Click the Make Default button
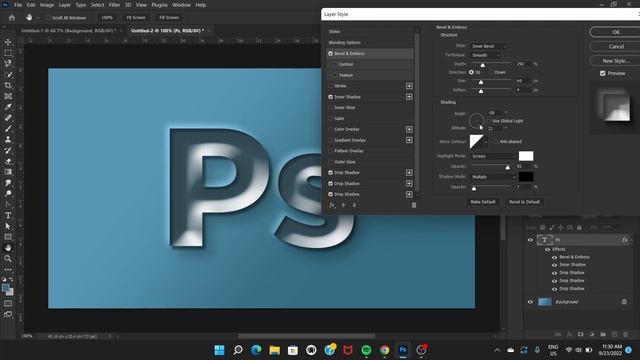 point(483,202)
